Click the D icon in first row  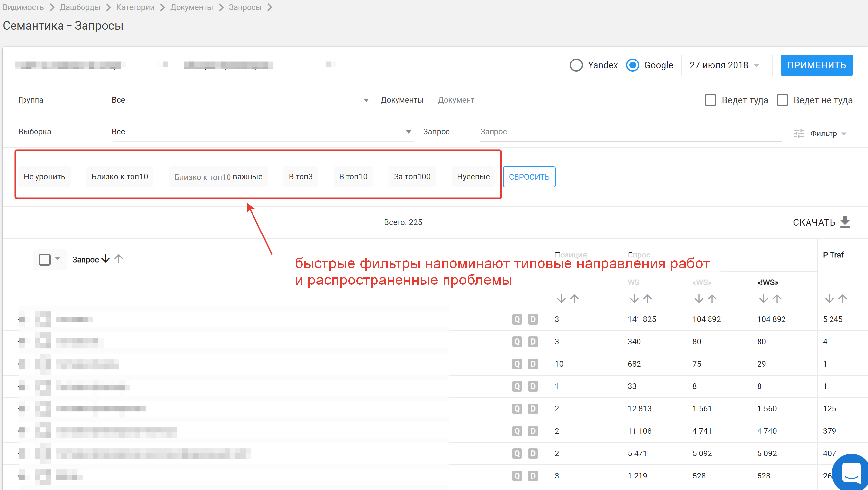tap(532, 319)
